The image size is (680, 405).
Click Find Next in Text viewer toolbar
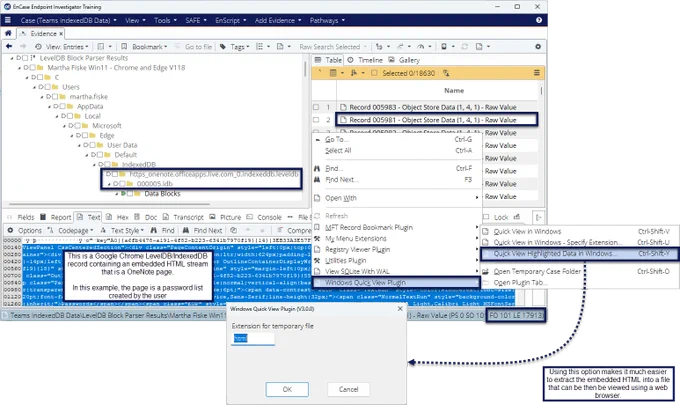[x=202, y=230]
